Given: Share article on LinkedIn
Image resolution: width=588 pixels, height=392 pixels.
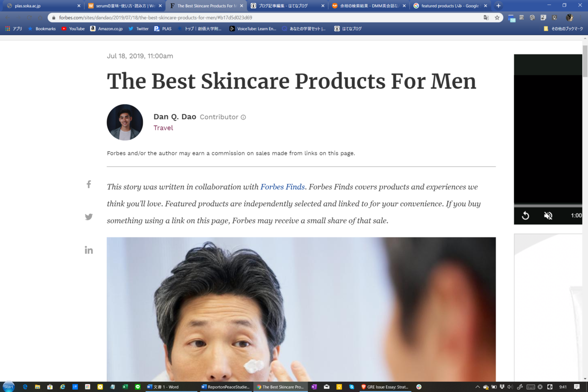Looking at the screenshot, I should (x=89, y=250).
